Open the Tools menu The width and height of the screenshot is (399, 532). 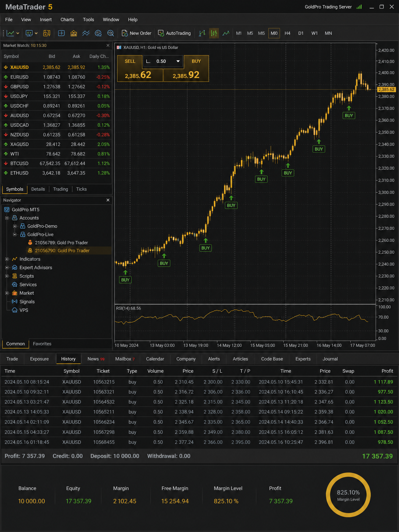[x=88, y=20]
